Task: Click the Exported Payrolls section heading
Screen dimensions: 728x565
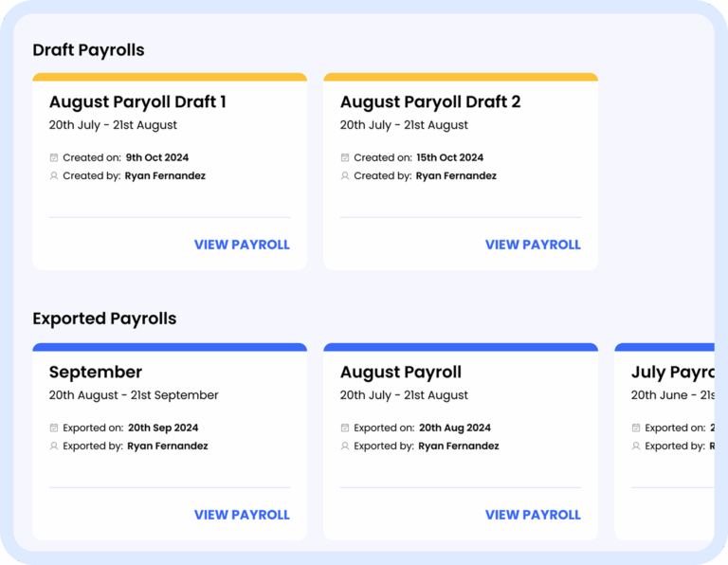Action: [x=104, y=319]
